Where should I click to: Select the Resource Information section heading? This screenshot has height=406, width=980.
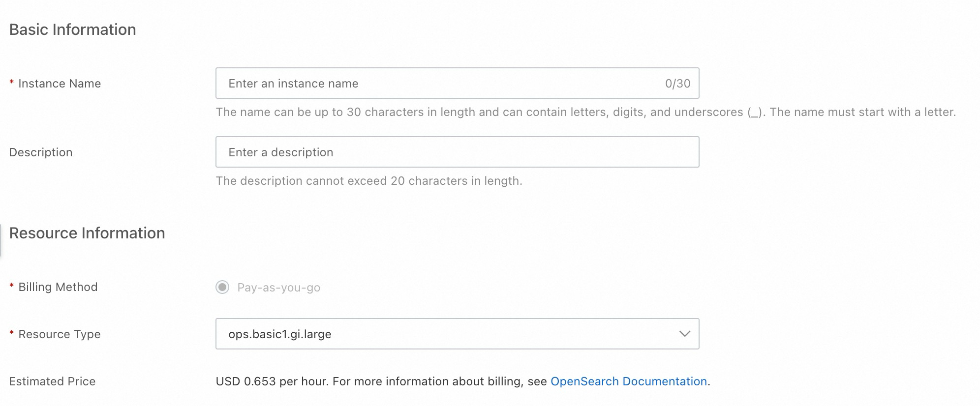tap(87, 233)
